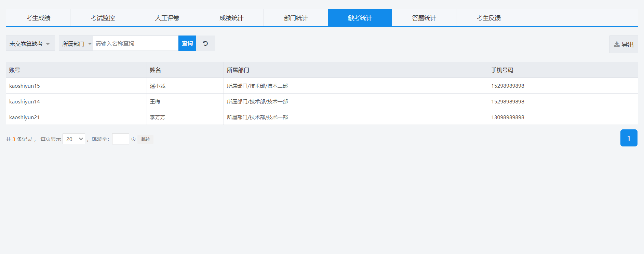The height and width of the screenshot is (255, 644).
Task: Switch to the 部门统计 tab
Action: coord(296,18)
